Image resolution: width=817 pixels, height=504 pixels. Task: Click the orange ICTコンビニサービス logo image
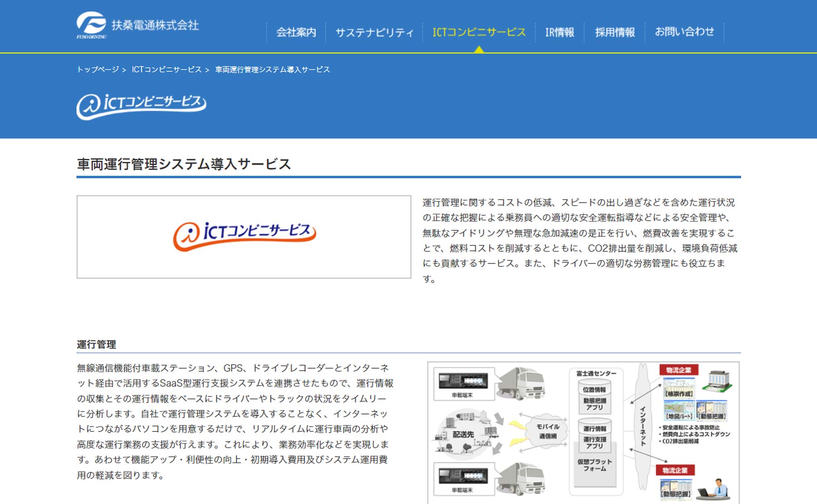(244, 236)
